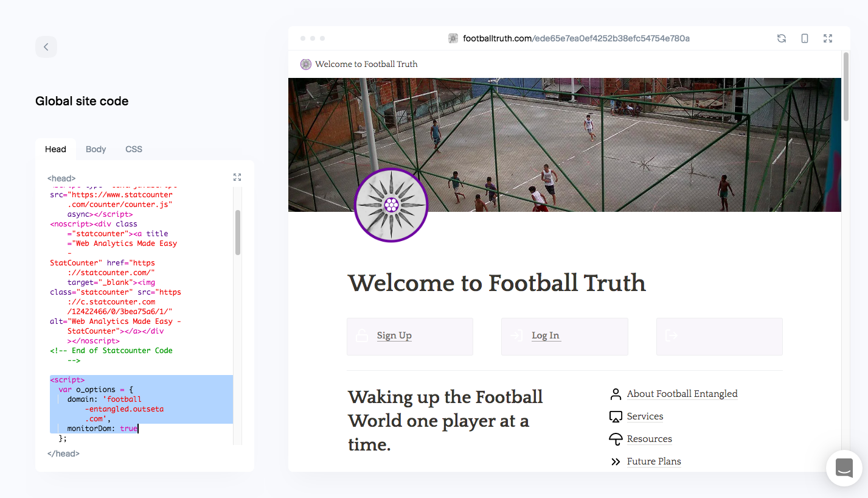Open the Services link
868x498 pixels.
point(645,416)
